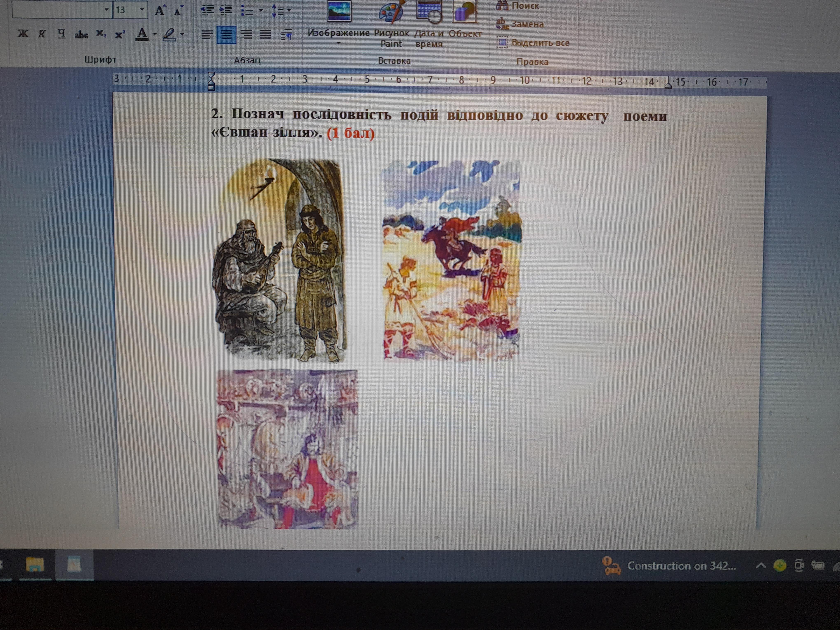Open the bullet list style dropdown
Image resolution: width=840 pixels, height=630 pixels.
pyautogui.click(x=260, y=10)
